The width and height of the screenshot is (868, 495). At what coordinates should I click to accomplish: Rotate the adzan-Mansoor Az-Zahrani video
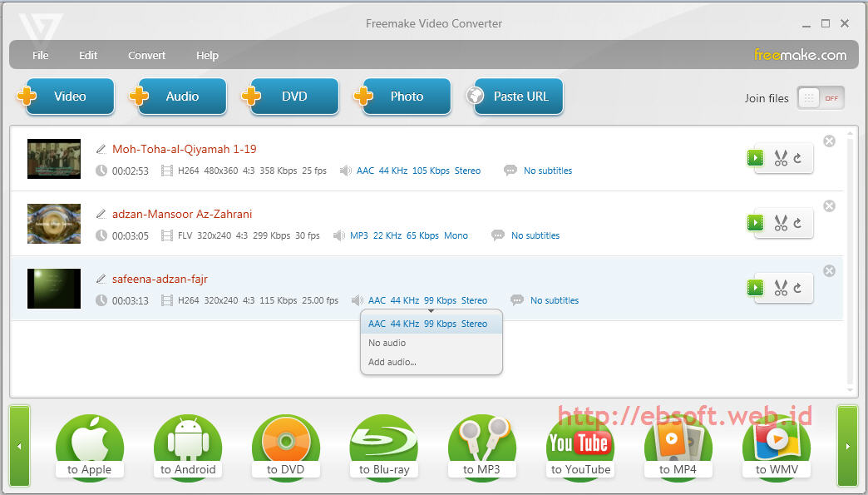pyautogui.click(x=797, y=223)
